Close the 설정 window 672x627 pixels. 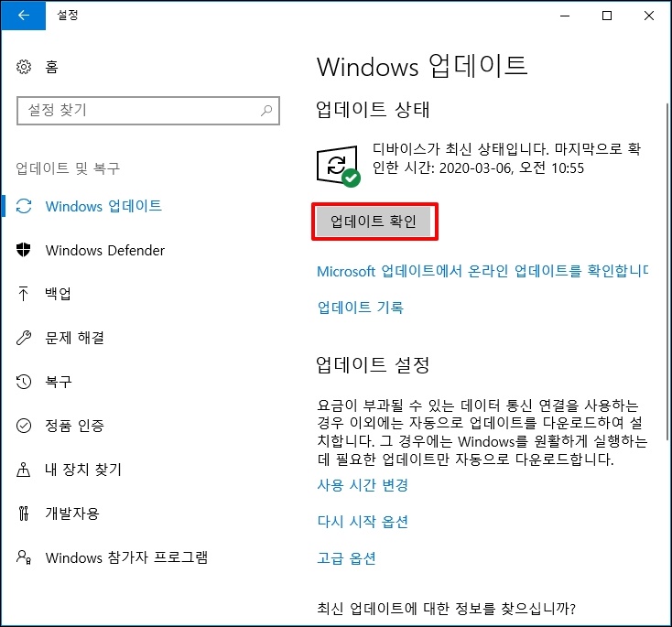click(x=649, y=16)
